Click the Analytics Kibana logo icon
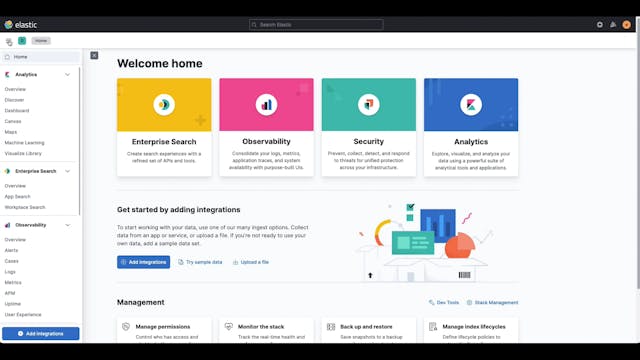Viewport: 640px width, 360px height. click(471, 104)
